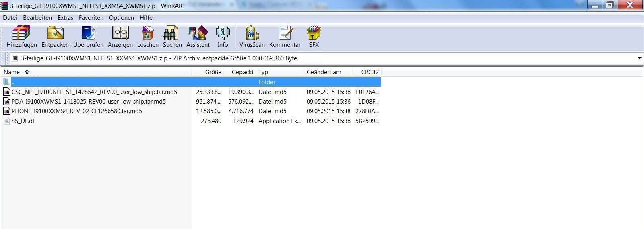Maximize the WinRAR window
The height and width of the screenshot is (229, 644).
pyautogui.click(x=610, y=5)
